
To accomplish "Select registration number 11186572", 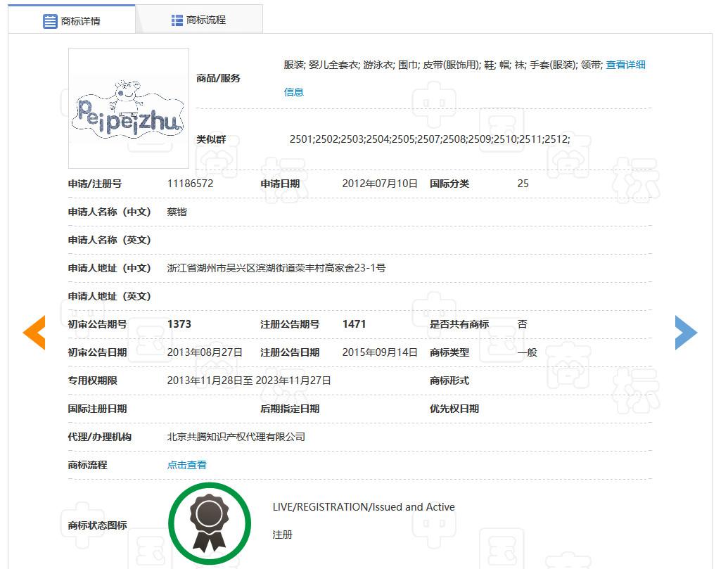I will (191, 184).
